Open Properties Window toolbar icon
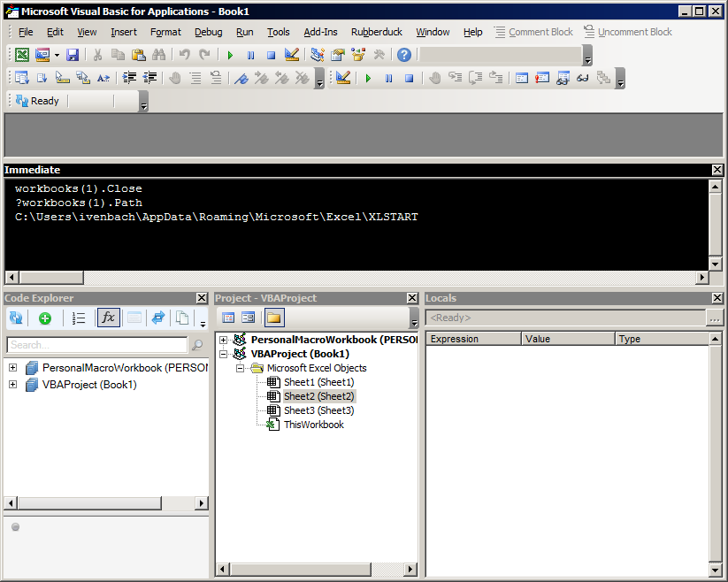This screenshot has width=728, height=582. click(x=338, y=55)
